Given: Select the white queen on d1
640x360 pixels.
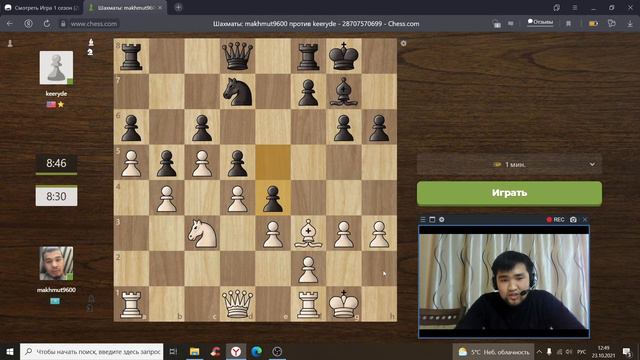Looking at the screenshot, I should (x=237, y=304).
